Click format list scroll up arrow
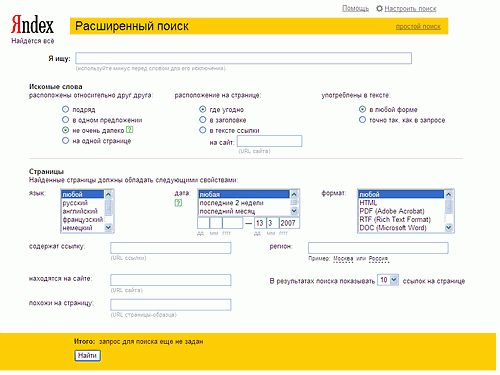This screenshot has width=500, height=375. (x=449, y=194)
